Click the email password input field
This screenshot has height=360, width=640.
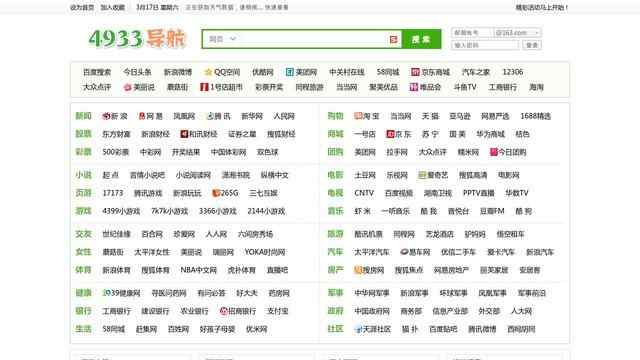pyautogui.click(x=485, y=45)
